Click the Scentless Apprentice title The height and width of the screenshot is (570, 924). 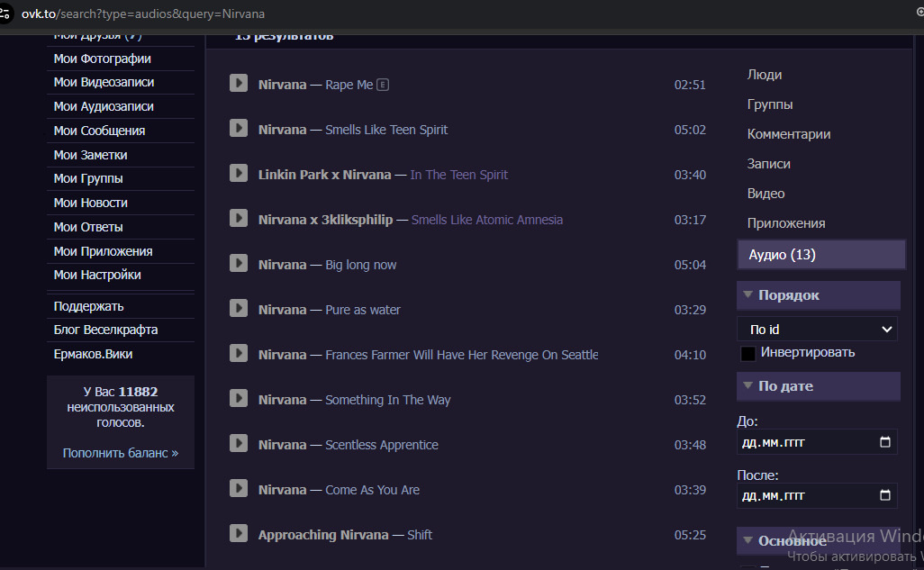(382, 445)
